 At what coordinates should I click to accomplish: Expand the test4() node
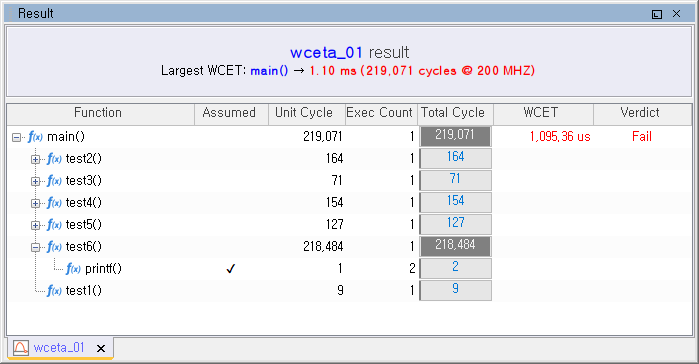(x=35, y=203)
